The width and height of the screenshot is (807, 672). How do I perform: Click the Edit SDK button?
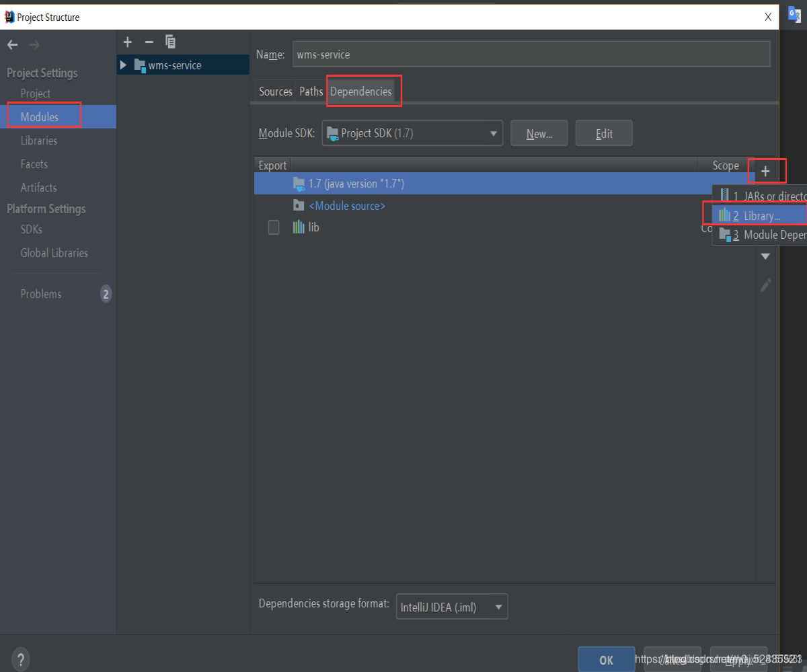tap(604, 133)
